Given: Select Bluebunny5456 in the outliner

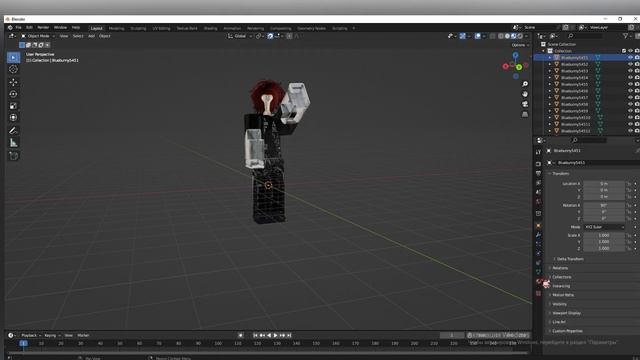Looking at the screenshot, I should (574, 91).
